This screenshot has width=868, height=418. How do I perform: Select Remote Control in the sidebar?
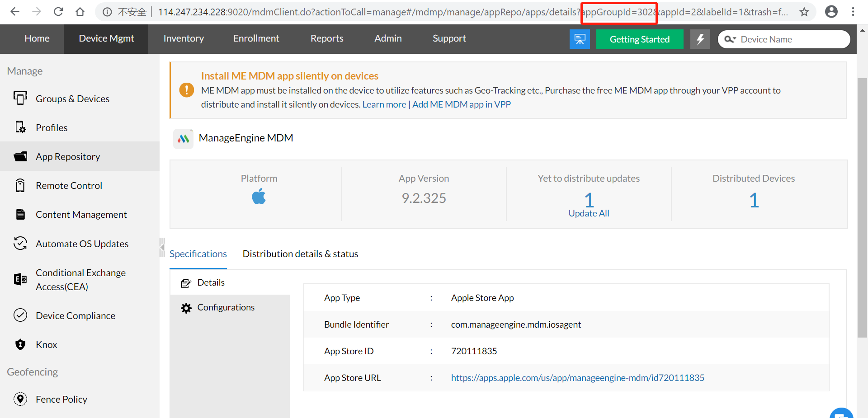(x=80, y=185)
